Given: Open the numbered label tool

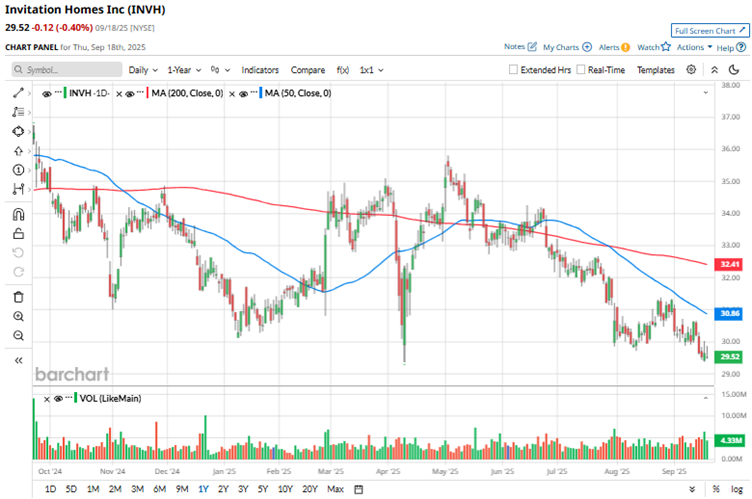Looking at the screenshot, I should pyautogui.click(x=18, y=170).
